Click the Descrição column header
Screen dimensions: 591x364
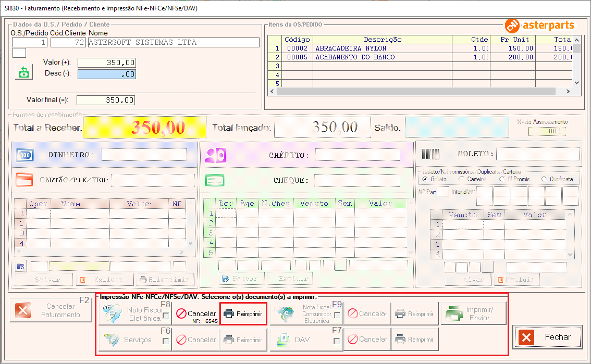[382, 40]
